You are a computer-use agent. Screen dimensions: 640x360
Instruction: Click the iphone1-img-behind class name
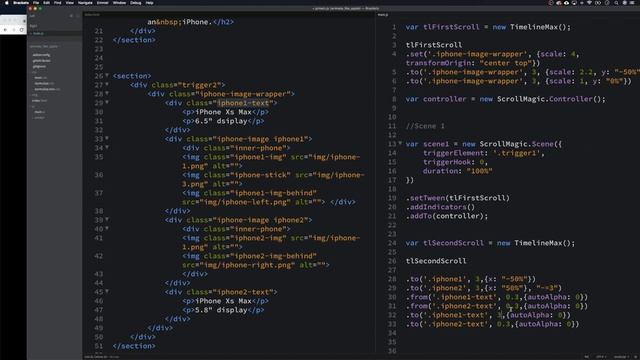pos(273,193)
